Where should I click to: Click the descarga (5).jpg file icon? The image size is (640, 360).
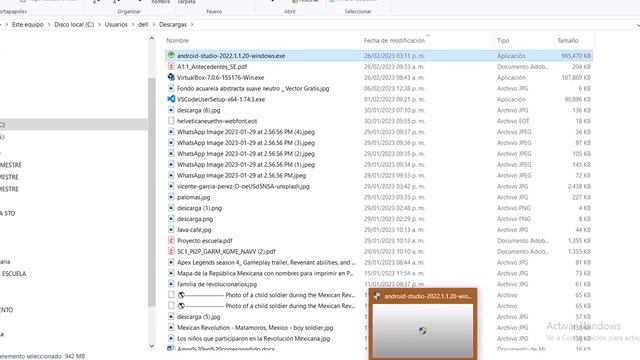171,316
